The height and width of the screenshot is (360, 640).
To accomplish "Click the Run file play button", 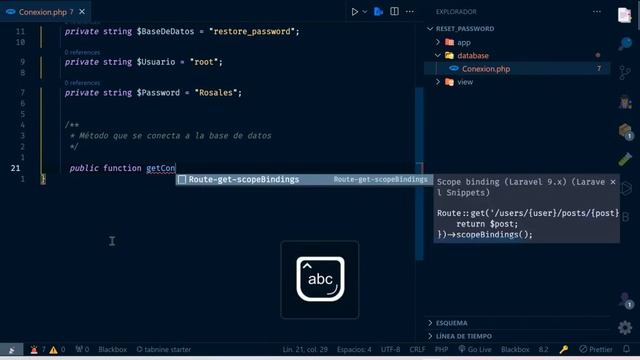I will 355,12.
